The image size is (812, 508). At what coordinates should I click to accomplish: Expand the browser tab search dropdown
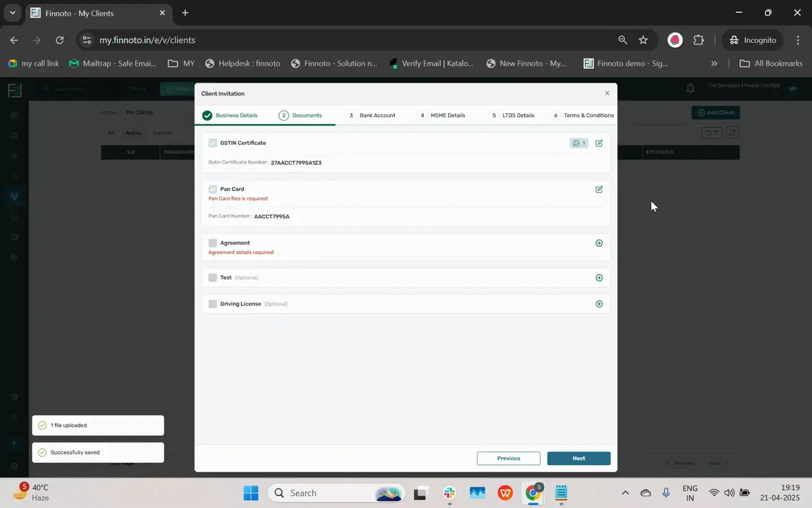[x=12, y=13]
